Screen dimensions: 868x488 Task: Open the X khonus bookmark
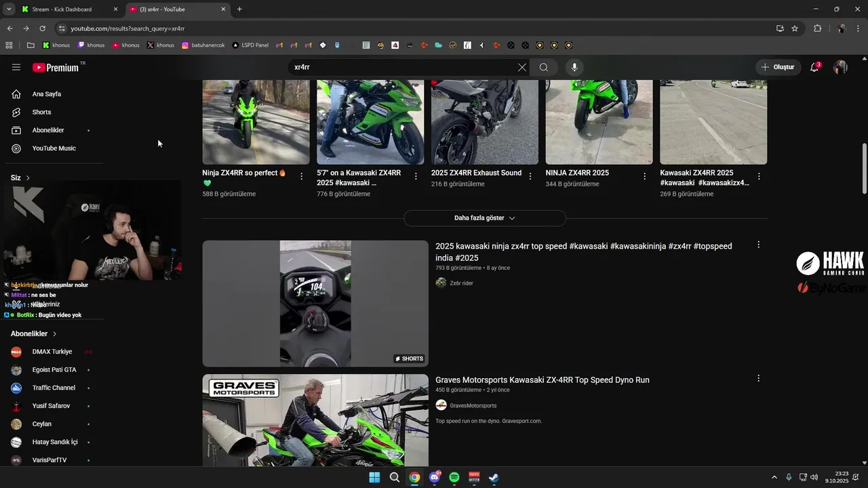pos(161,45)
